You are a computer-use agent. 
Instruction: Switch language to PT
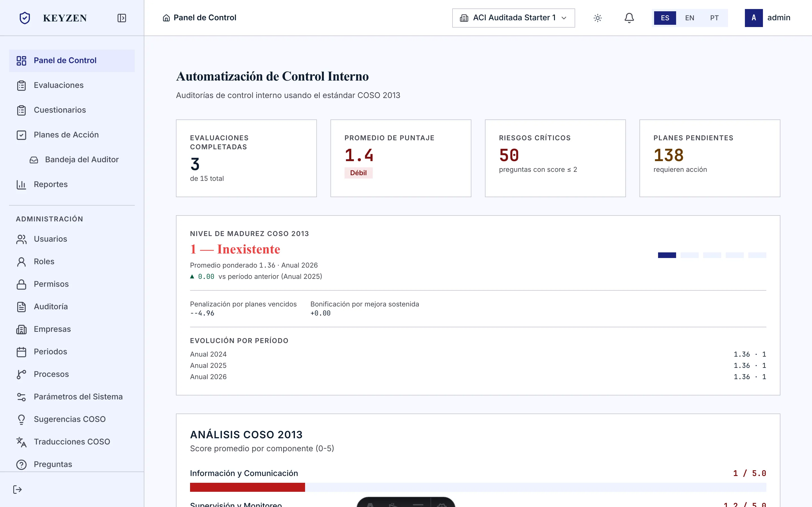coord(714,18)
